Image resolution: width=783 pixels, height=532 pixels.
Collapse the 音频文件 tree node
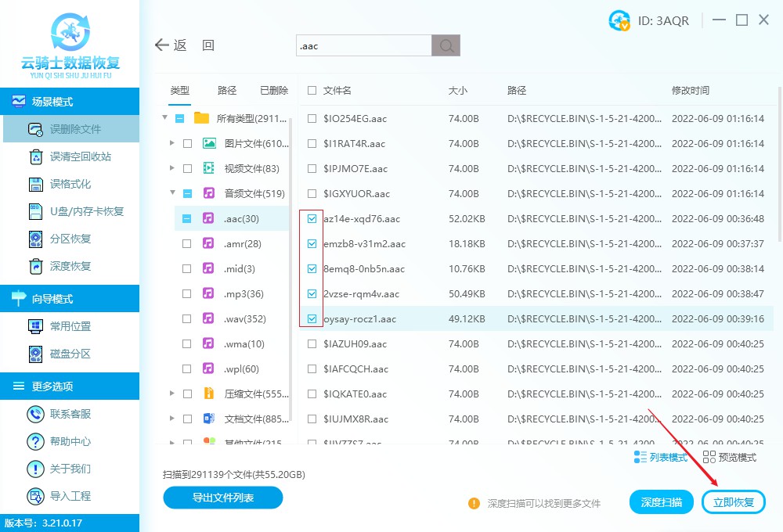(x=172, y=193)
